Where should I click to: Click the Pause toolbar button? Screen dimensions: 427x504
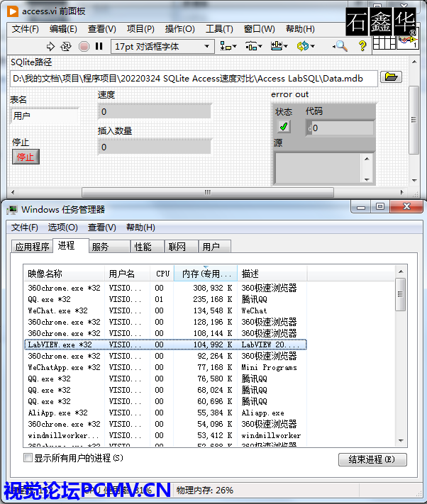click(99, 46)
